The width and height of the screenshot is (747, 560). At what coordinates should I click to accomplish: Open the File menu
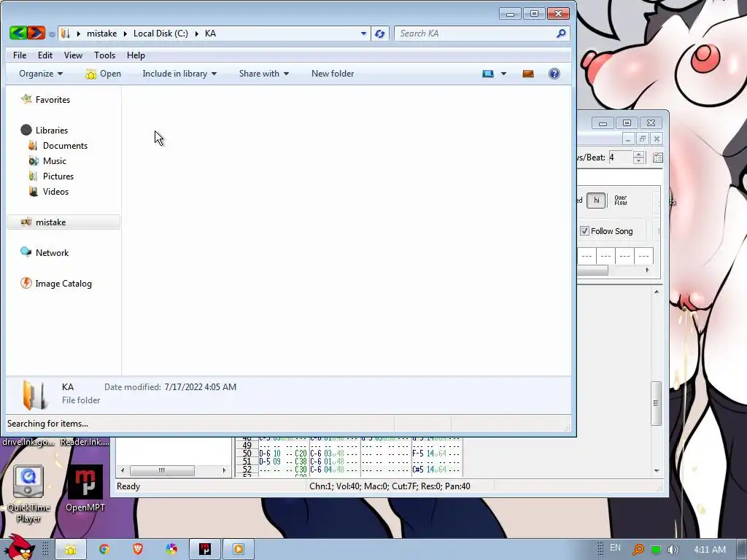click(20, 55)
